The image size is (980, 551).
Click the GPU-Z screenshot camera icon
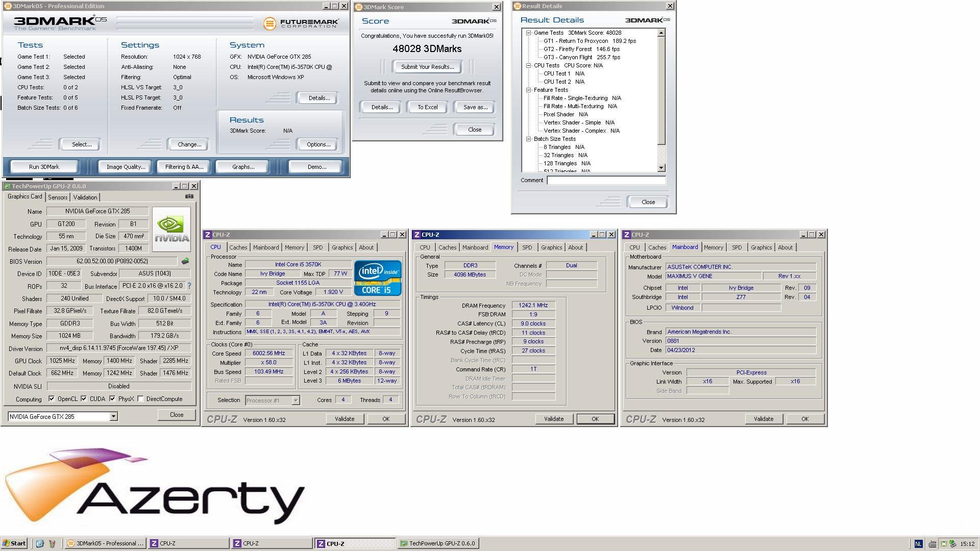(189, 196)
